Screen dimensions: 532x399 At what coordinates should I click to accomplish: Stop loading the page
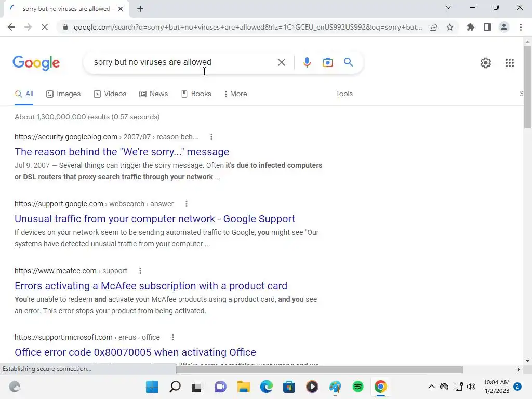pyautogui.click(x=45, y=27)
